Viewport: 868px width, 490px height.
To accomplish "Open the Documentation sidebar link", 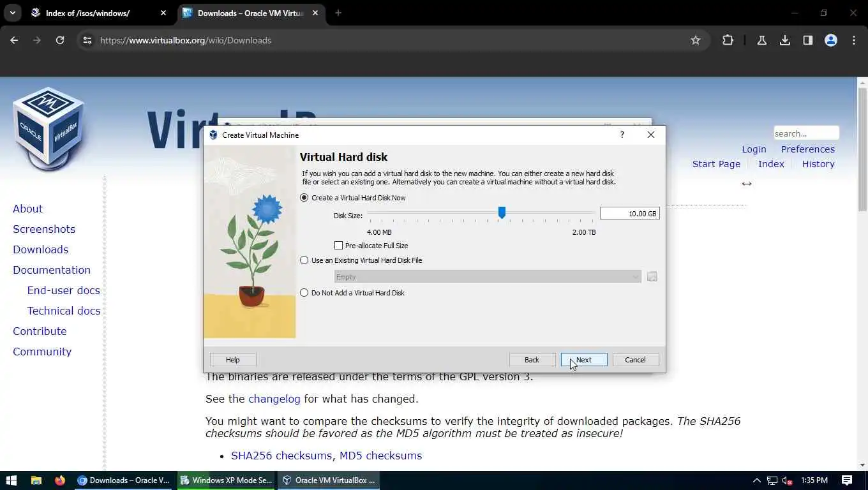I will tap(52, 270).
